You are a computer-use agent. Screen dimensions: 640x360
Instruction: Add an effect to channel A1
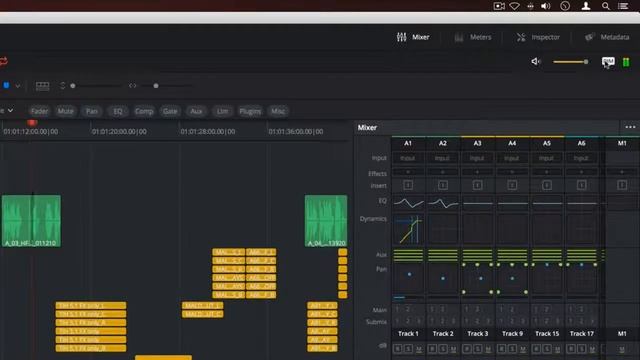point(408,172)
